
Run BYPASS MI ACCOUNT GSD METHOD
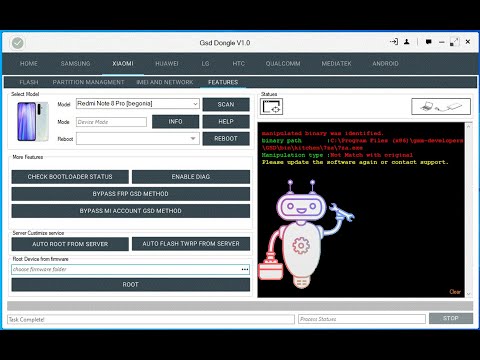tap(131, 211)
